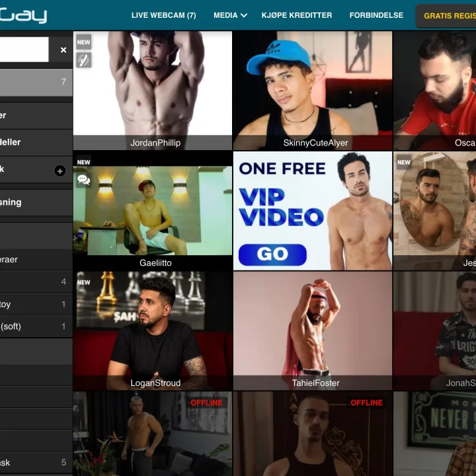The image size is (476, 476).
Task: Expand sidebar category with plus icon
Action: pyautogui.click(x=59, y=171)
